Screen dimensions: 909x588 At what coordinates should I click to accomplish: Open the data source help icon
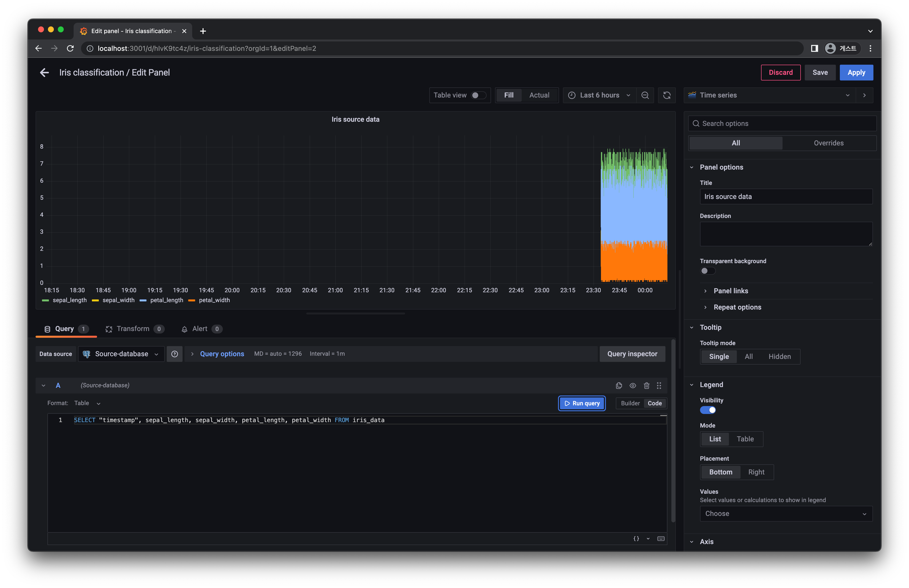point(175,354)
